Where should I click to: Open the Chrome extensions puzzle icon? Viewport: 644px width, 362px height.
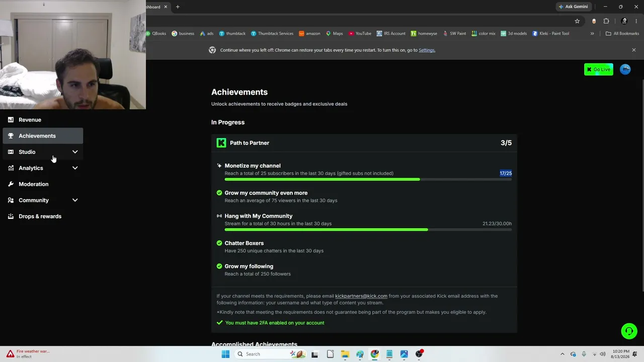click(606, 21)
